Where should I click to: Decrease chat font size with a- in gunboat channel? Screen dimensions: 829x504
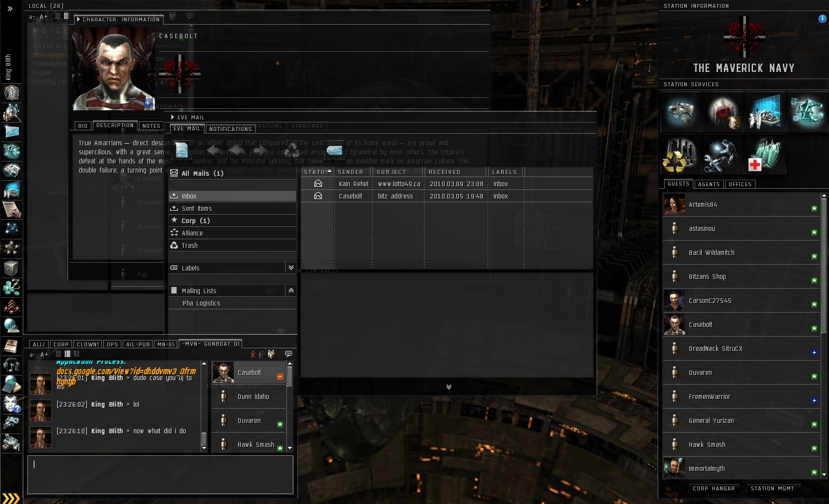[33, 355]
